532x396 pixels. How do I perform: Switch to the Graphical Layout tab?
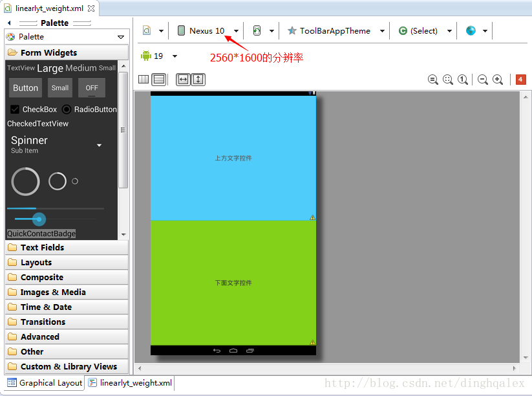pos(45,383)
